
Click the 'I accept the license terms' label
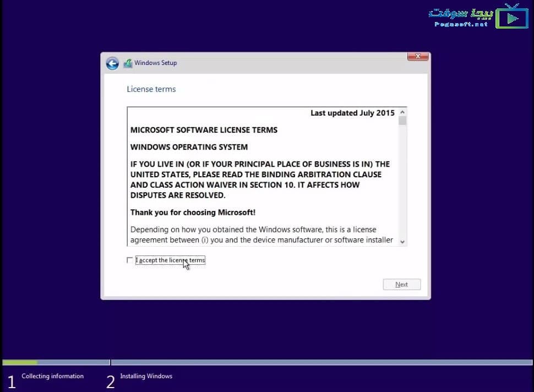coord(170,260)
